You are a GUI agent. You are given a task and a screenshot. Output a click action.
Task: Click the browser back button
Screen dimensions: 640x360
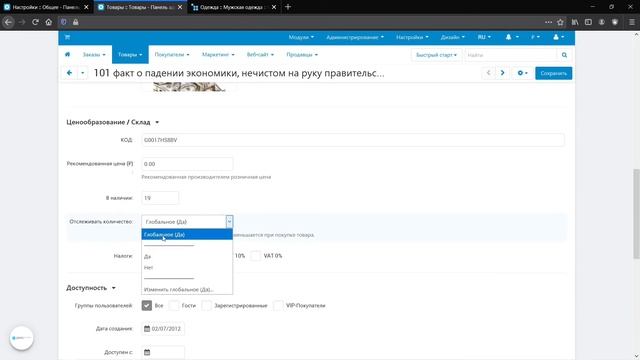click(8, 22)
